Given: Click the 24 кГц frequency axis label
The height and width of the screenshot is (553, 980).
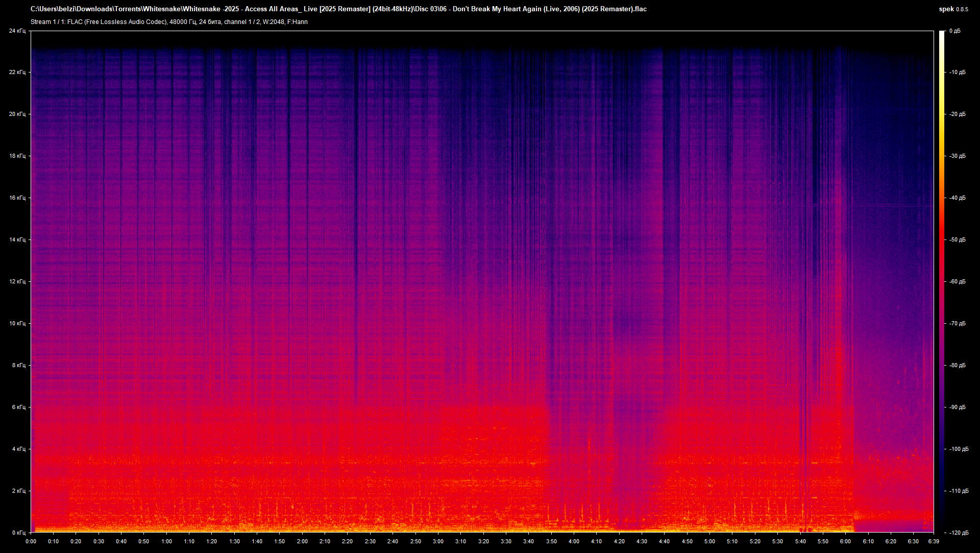Looking at the screenshot, I should [x=16, y=31].
